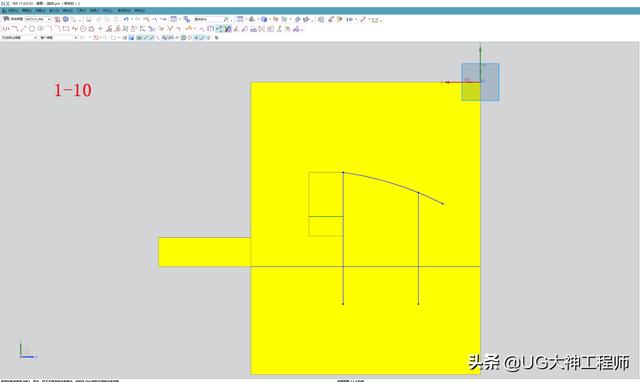Open the first menu in the menu bar
This screenshot has height=382, width=640.
pyautogui.click(x=13, y=10)
